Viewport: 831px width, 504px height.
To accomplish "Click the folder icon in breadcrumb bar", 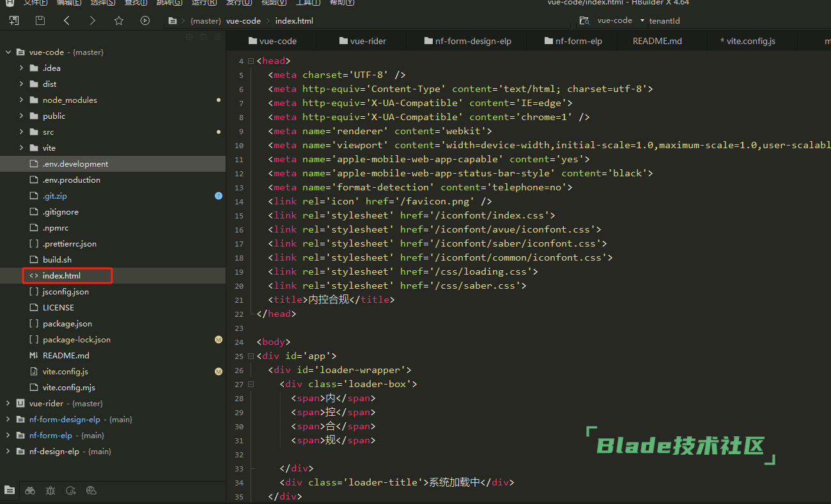I will point(172,21).
